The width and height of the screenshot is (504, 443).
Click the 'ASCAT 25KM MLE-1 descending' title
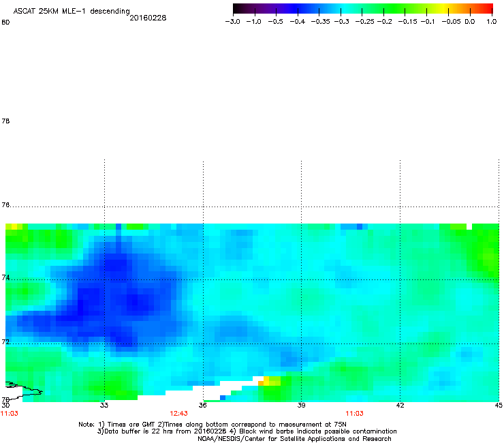[72, 12]
